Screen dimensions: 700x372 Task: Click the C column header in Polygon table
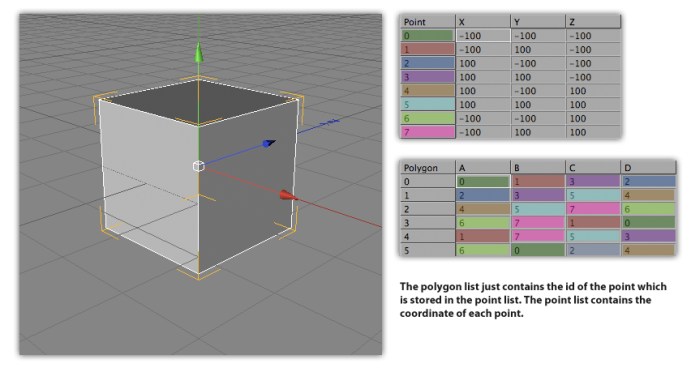[x=593, y=168]
